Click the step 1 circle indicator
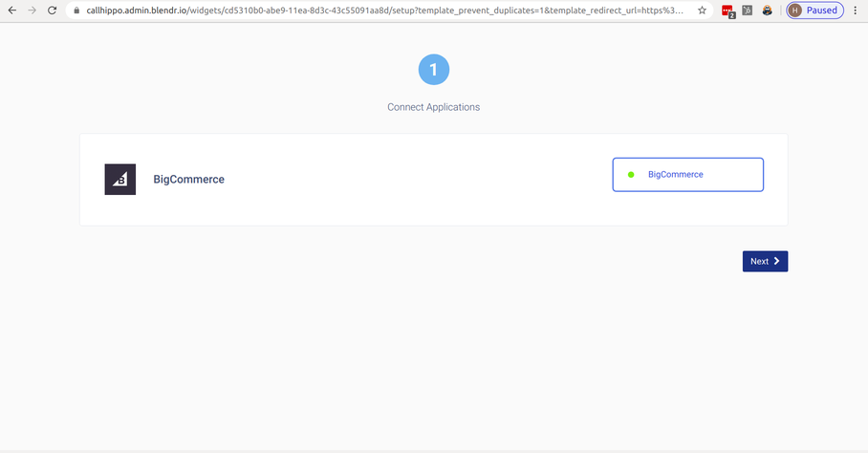Screen dimensions: 868x453 (x=433, y=70)
